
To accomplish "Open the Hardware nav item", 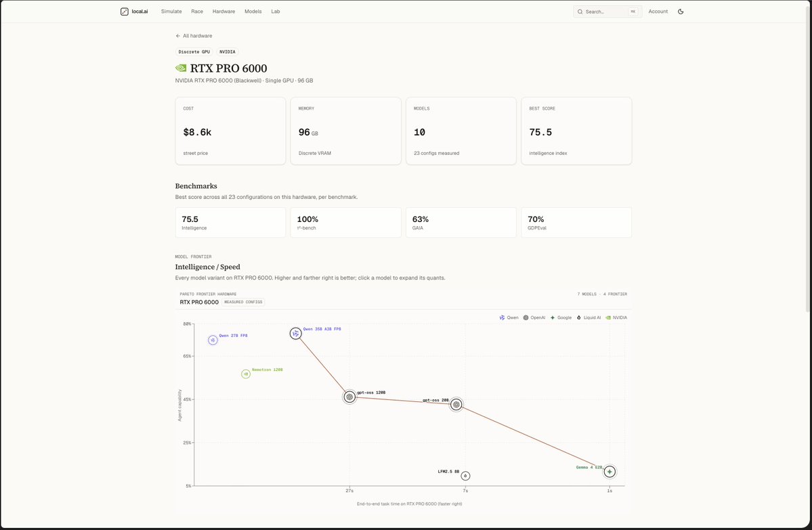I will click(x=223, y=12).
